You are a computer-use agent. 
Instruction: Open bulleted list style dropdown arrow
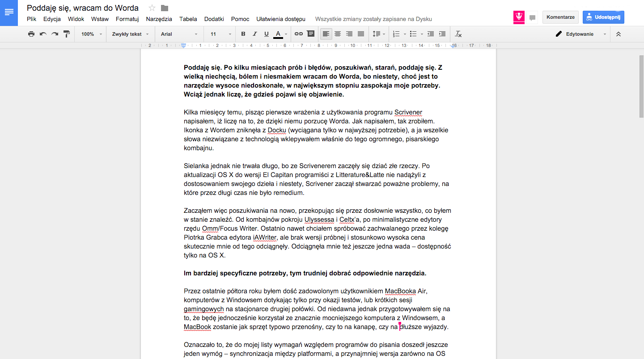pyautogui.click(x=422, y=34)
